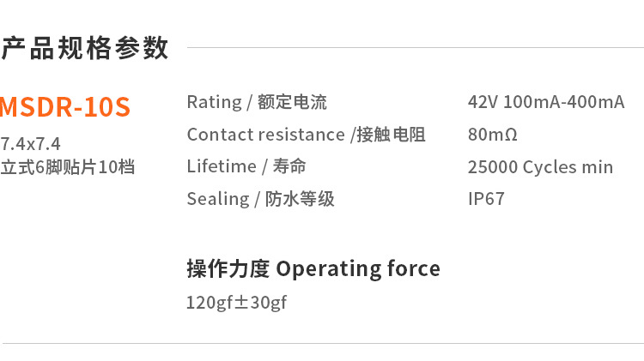Select the 120gf±30gf force value

[237, 303]
